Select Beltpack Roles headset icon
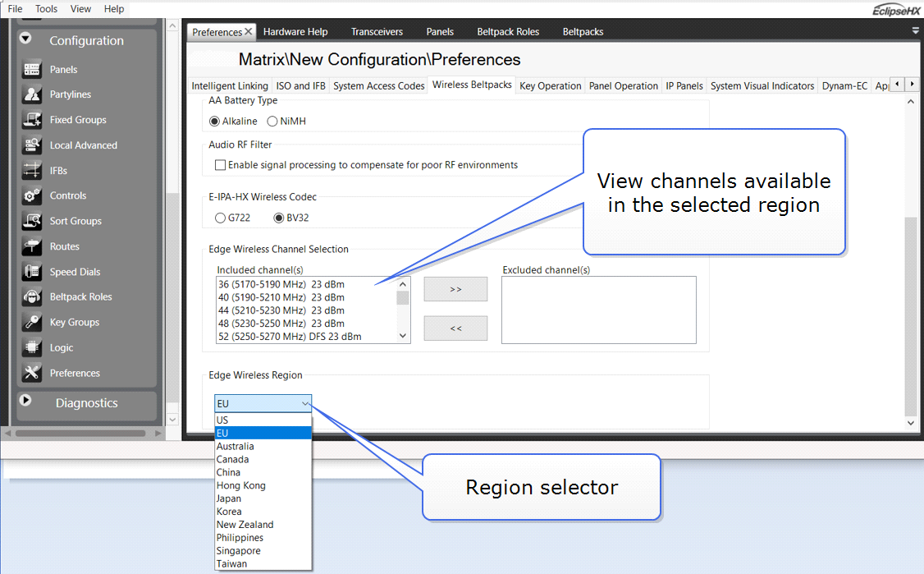Viewport: 924px width, 574px height. coord(32,296)
